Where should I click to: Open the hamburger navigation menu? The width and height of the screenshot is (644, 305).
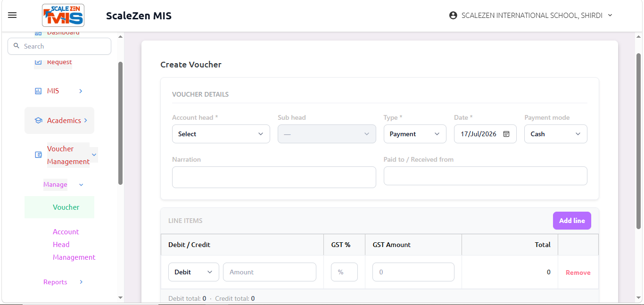pyautogui.click(x=12, y=15)
